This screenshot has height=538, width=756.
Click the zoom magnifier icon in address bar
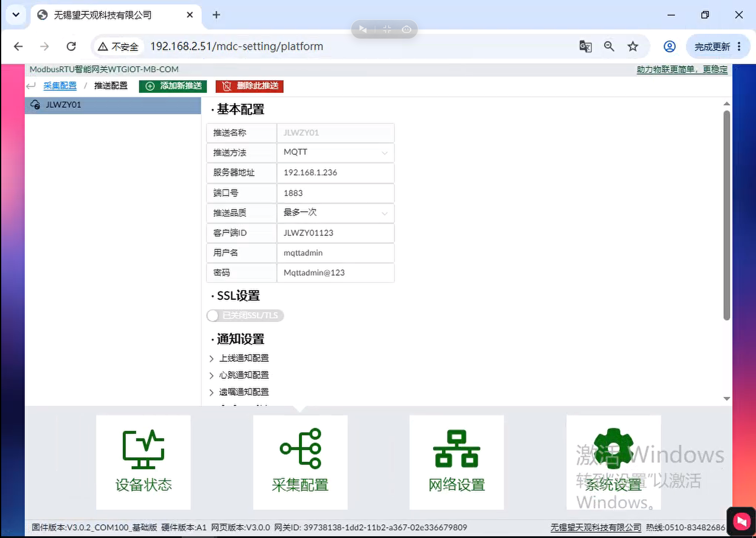pyautogui.click(x=609, y=46)
